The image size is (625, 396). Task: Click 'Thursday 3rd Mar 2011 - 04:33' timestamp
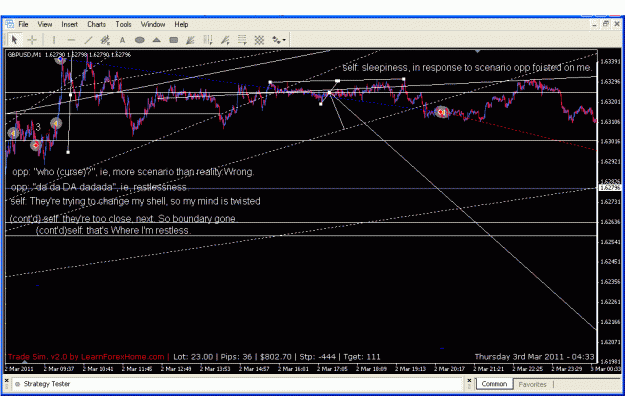click(x=535, y=357)
